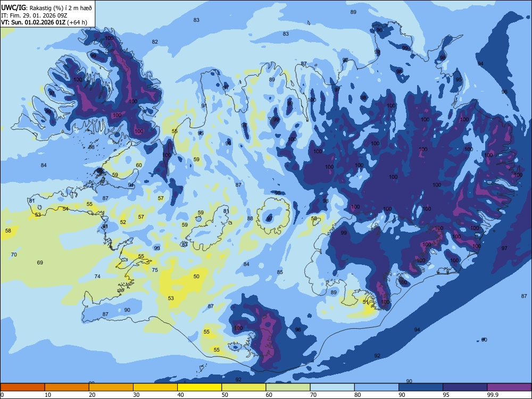Click the '85' humidity value on the map
The width and height of the screenshot is (532, 399).
click(x=280, y=272)
